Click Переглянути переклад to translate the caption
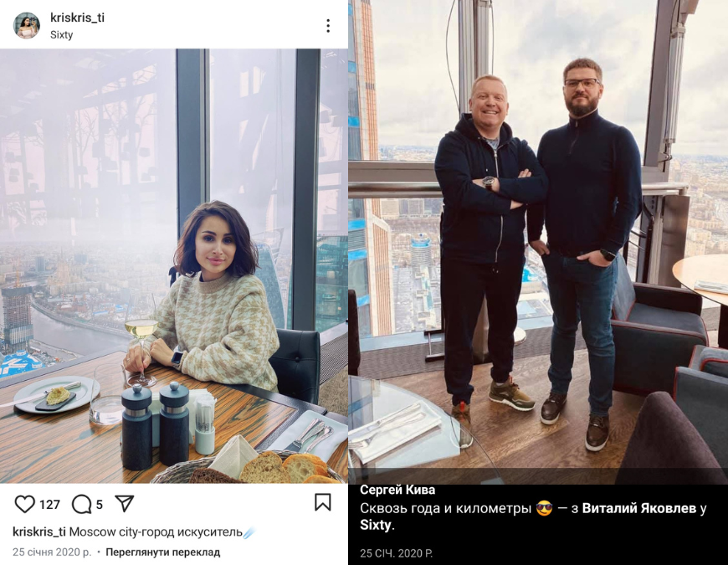The height and width of the screenshot is (565, 728). [x=163, y=552]
